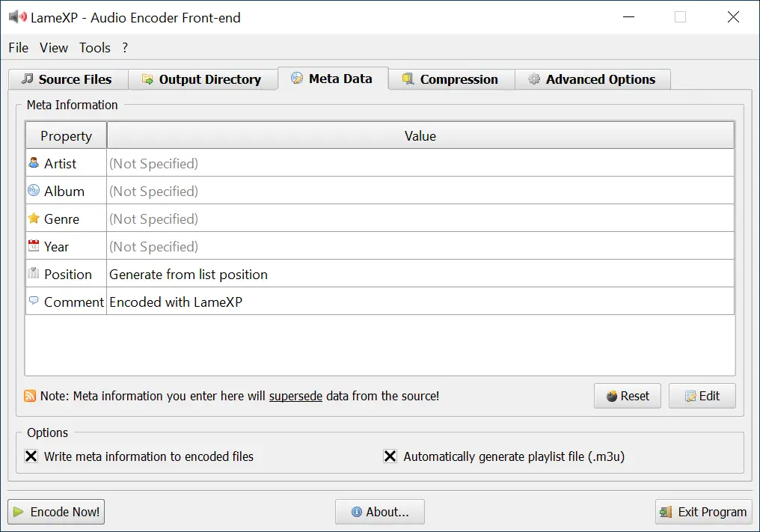Click the Position property label
The image size is (760, 532).
coord(68,274)
